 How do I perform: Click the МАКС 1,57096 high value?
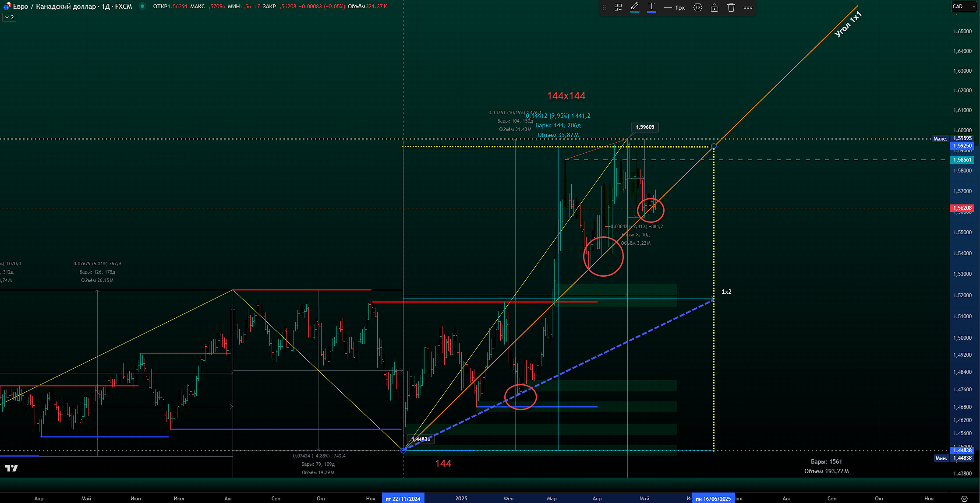[x=207, y=7]
